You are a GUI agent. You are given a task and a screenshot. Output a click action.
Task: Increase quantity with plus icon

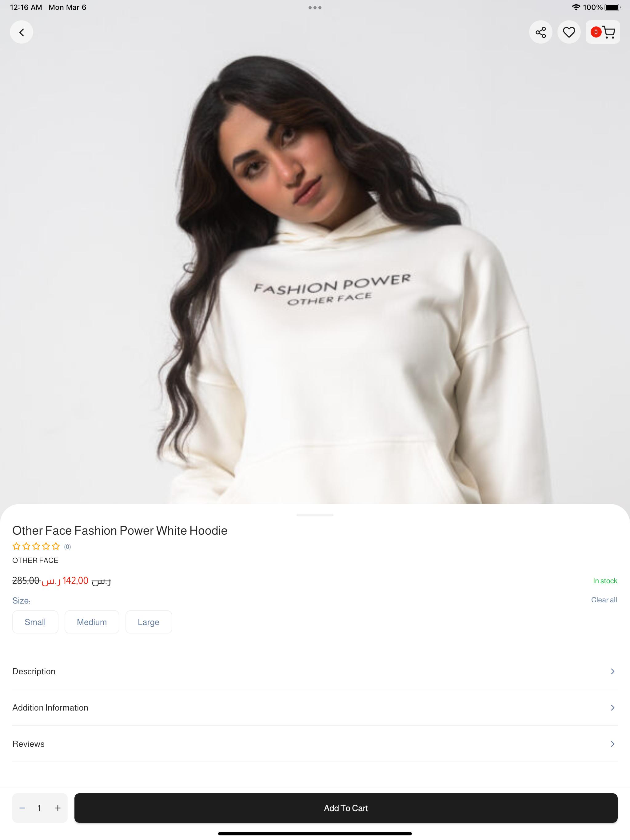click(x=58, y=808)
